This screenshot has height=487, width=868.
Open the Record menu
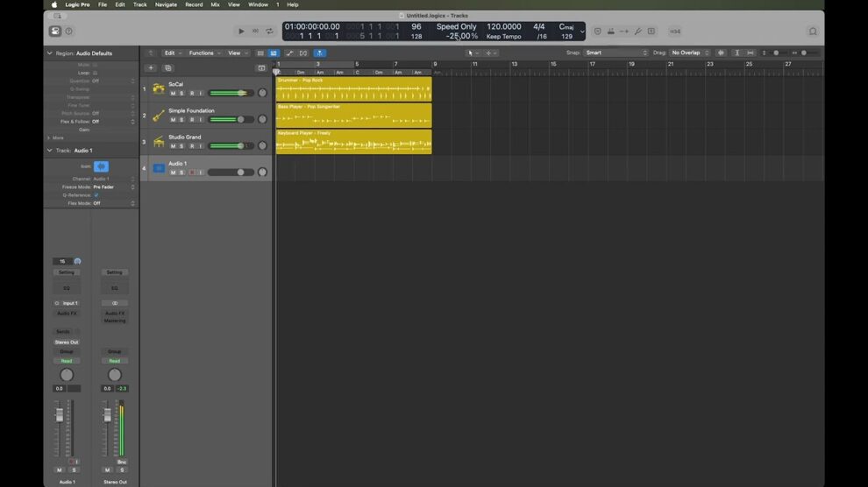194,4
